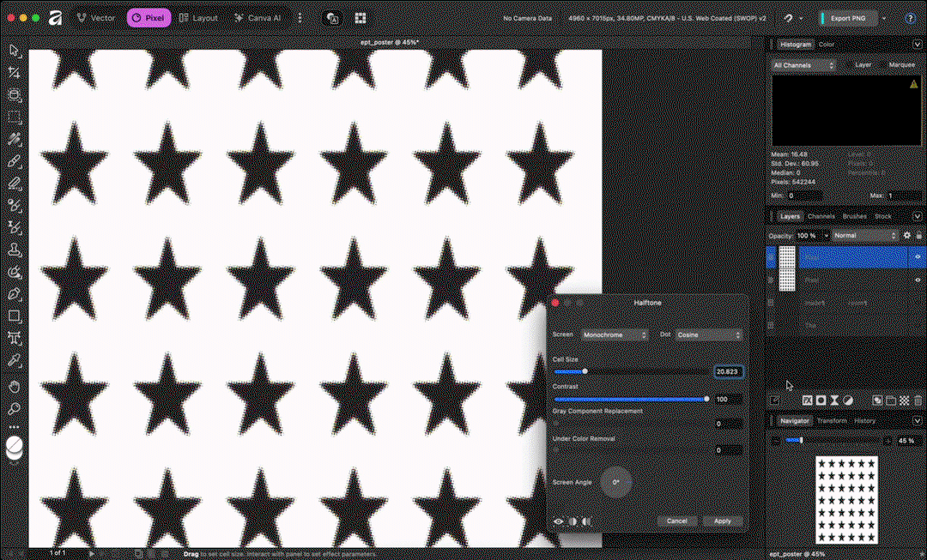Viewport: 927px width, 560px height.
Task: Open the Normal blend mode dropdown
Action: [865, 235]
